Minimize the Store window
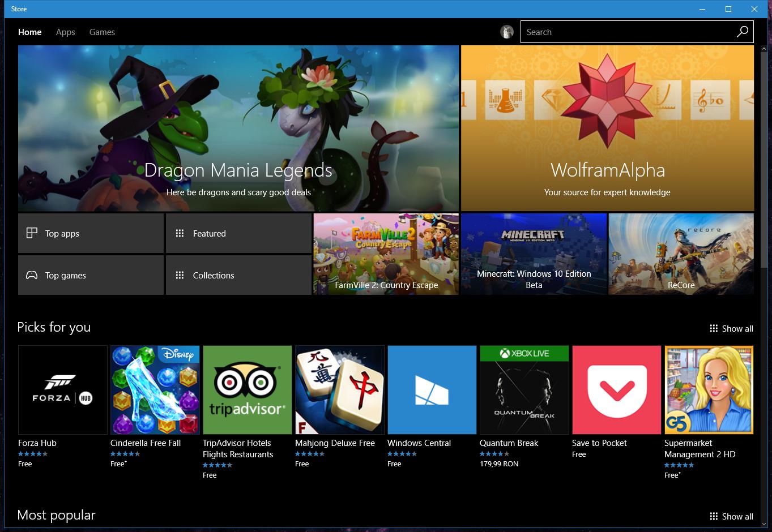The height and width of the screenshot is (532, 772). click(x=702, y=9)
